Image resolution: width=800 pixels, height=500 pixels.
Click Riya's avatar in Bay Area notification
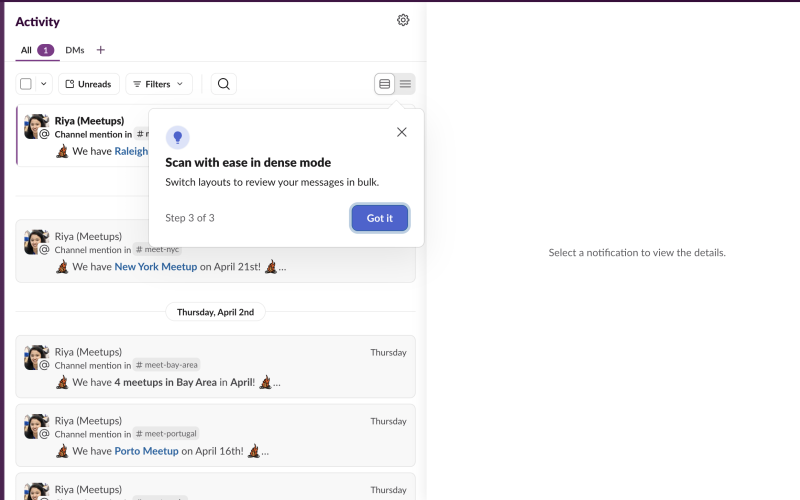(36, 357)
